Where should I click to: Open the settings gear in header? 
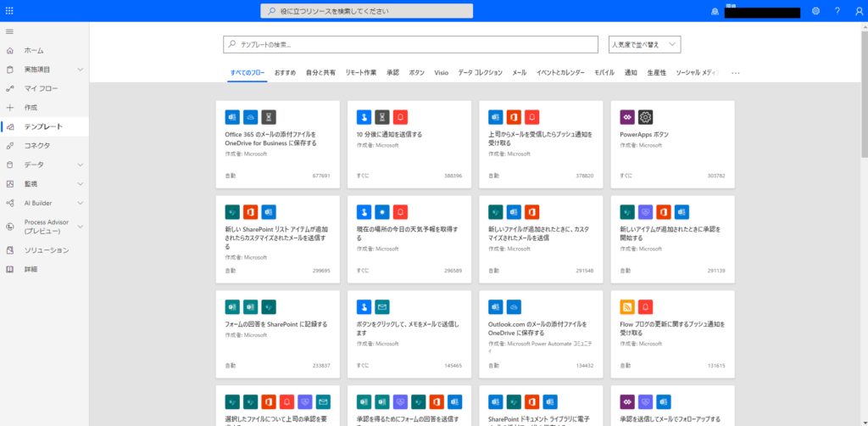coord(815,10)
